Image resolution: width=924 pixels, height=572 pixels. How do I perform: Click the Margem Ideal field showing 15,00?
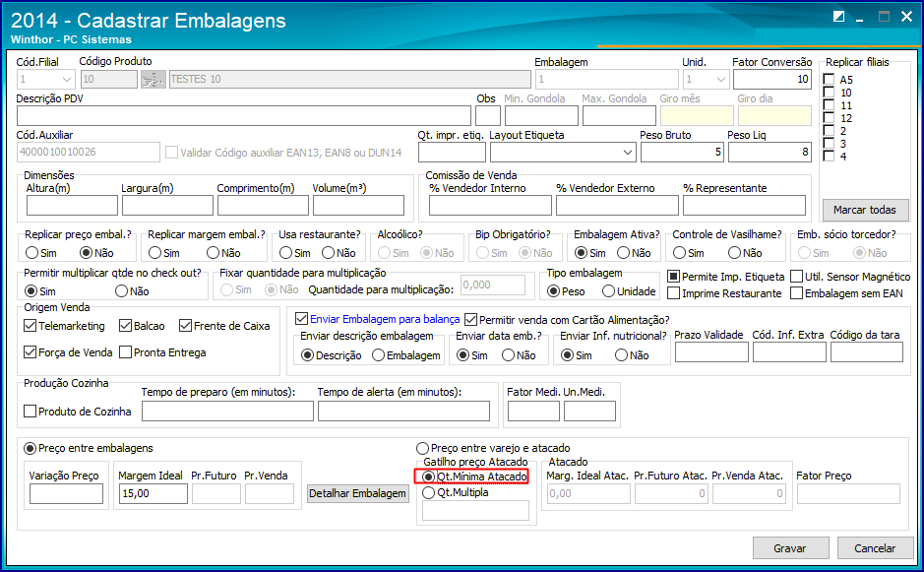pyautogui.click(x=154, y=493)
